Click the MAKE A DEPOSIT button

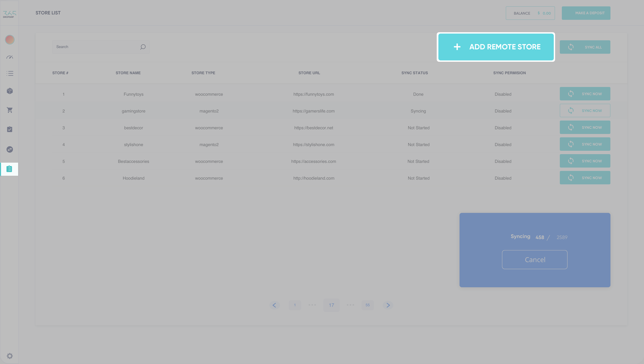[586, 13]
